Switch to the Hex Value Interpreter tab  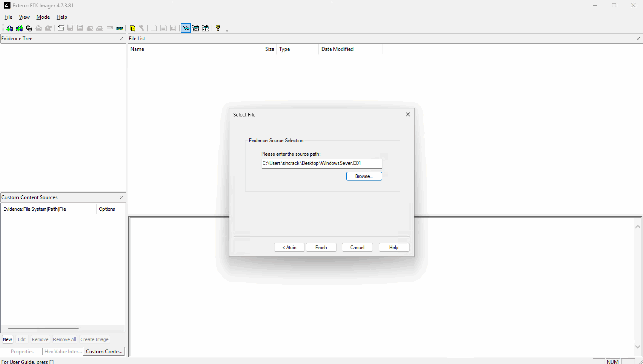(x=63, y=352)
